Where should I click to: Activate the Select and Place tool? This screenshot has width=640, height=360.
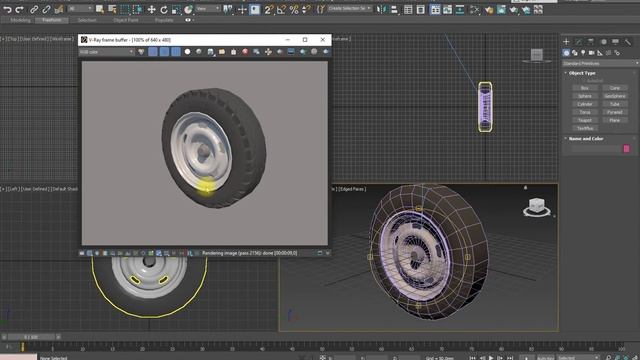[188, 9]
